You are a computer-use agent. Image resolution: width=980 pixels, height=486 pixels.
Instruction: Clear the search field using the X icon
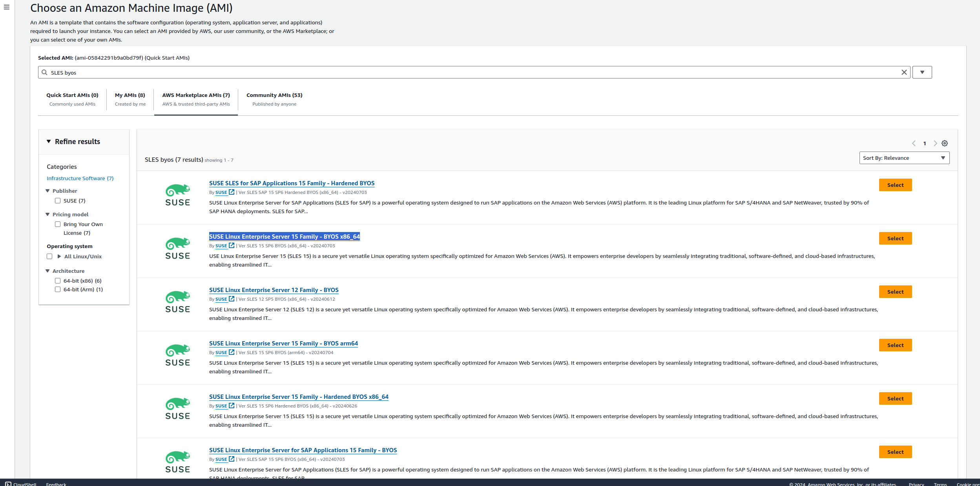click(905, 72)
